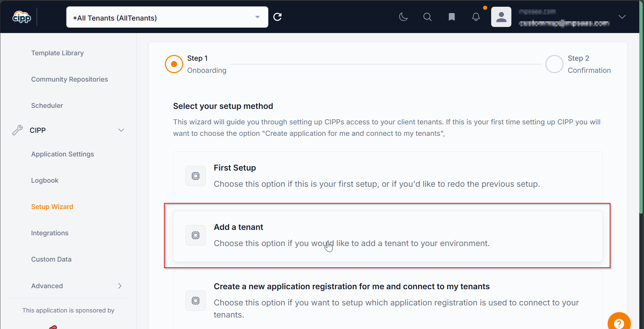This screenshot has width=644, height=329.
Task: Open the search magnifier
Action: (428, 17)
